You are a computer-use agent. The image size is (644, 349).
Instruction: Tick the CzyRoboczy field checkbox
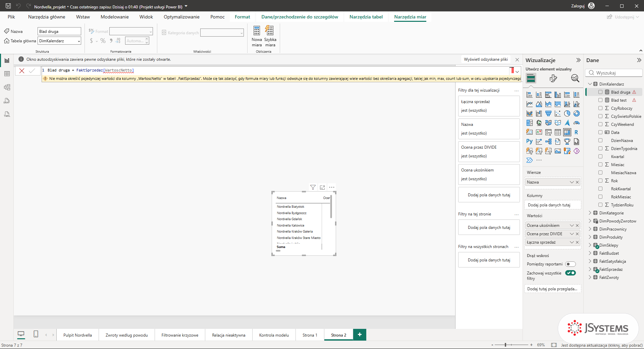pos(600,108)
